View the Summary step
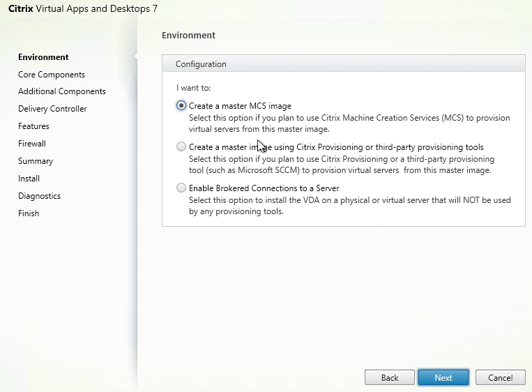Image resolution: width=532 pixels, height=392 pixels. [x=36, y=161]
